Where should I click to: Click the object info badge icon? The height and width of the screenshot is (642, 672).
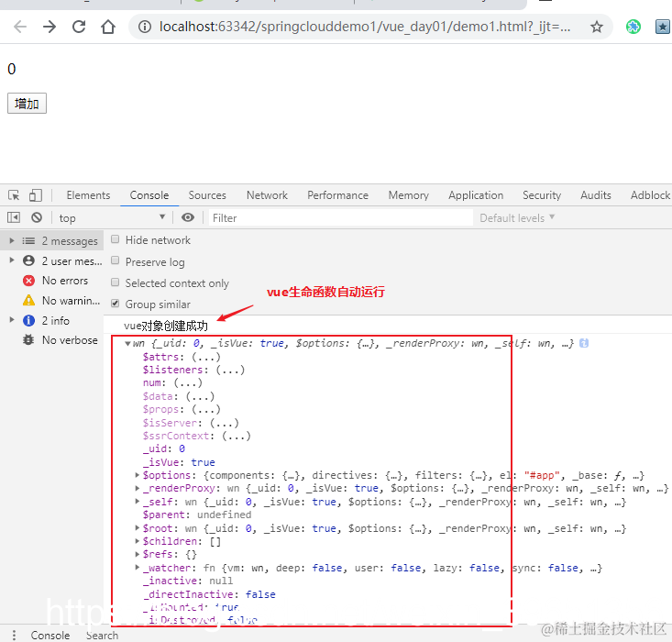(584, 344)
